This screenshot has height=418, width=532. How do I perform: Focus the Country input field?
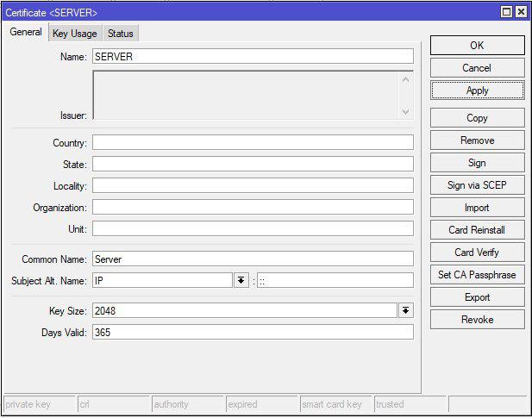pyautogui.click(x=253, y=142)
